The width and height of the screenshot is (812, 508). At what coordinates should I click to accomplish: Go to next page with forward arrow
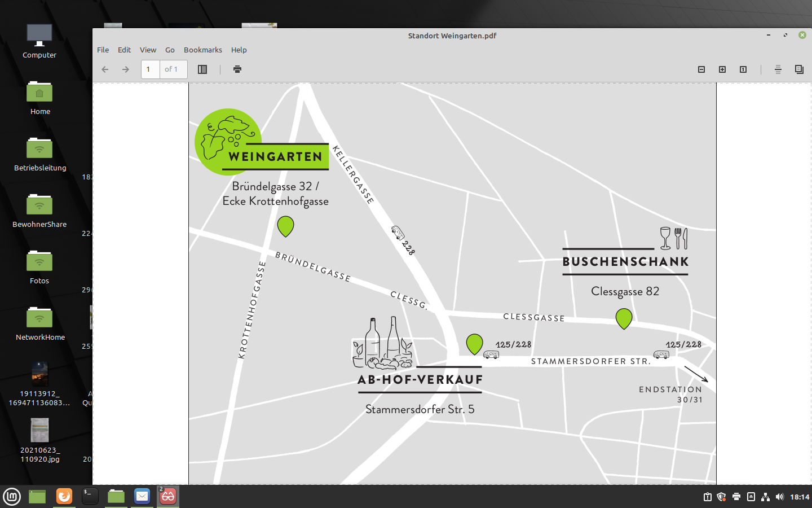click(x=126, y=69)
